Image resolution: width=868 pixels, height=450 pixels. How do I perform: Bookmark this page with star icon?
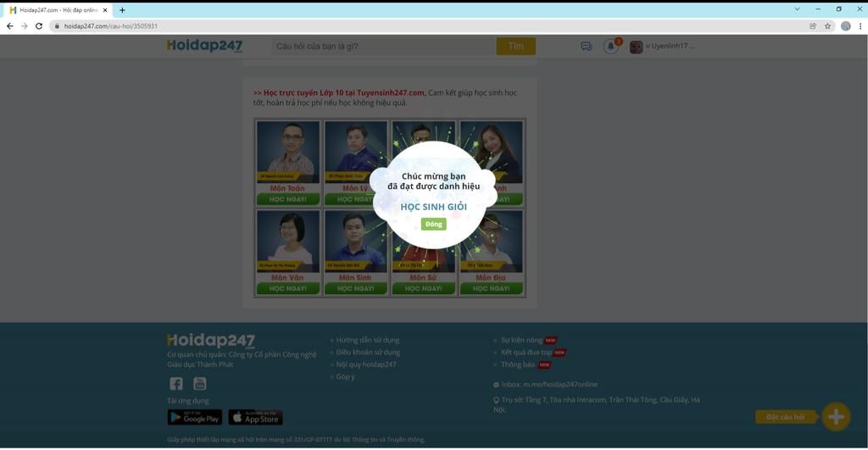[x=827, y=26]
